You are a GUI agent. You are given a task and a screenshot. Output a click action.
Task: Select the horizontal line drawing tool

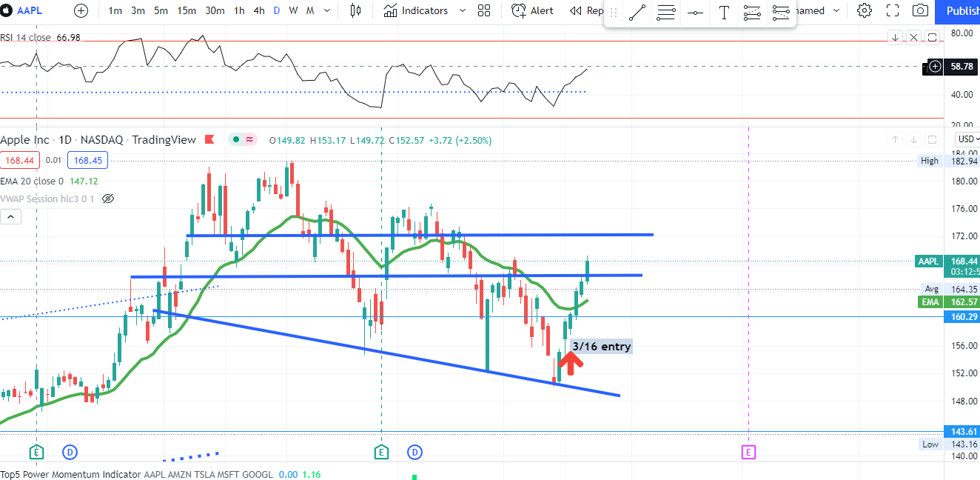[695, 12]
